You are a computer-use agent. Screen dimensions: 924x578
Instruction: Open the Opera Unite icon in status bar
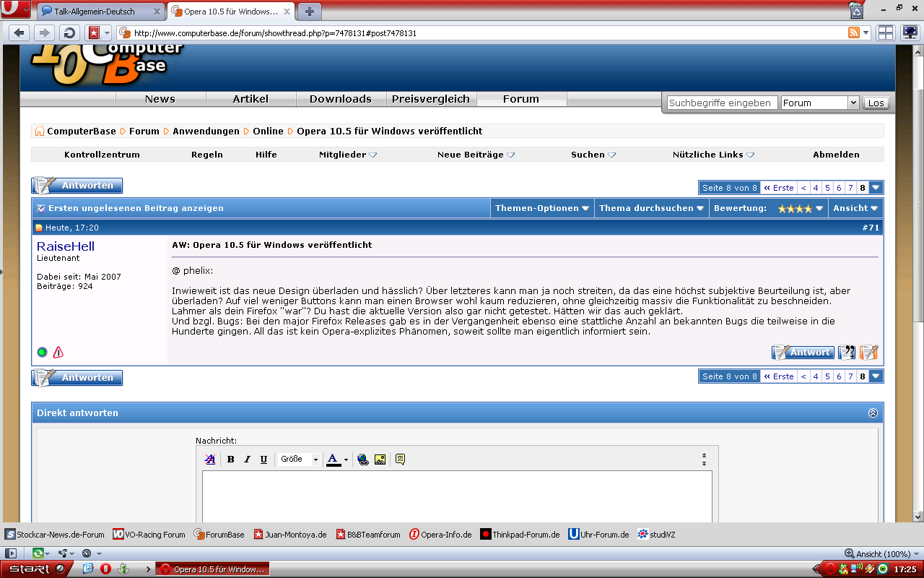(62, 553)
